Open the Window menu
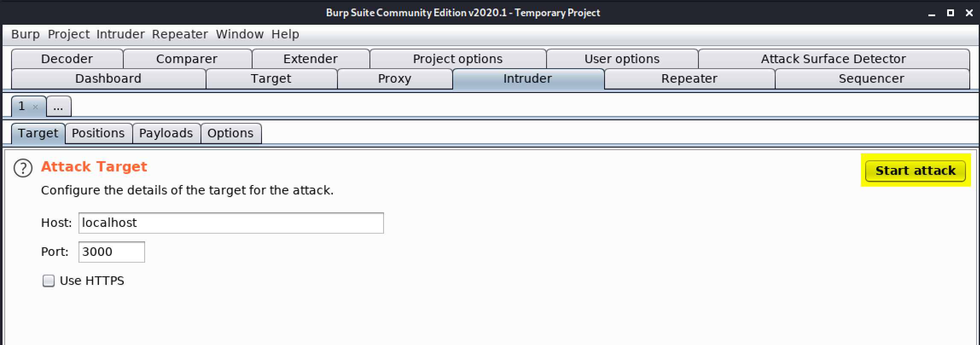Screen dimensions: 980x345 click(240, 34)
